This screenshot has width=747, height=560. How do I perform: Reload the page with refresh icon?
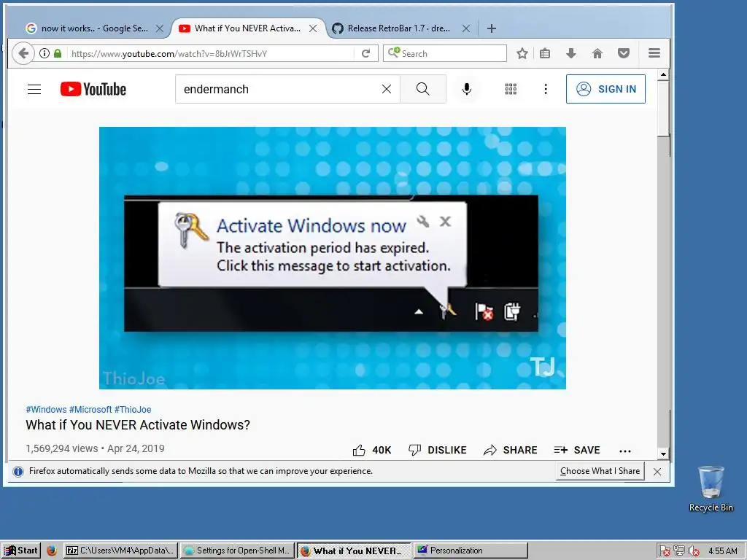tap(366, 53)
